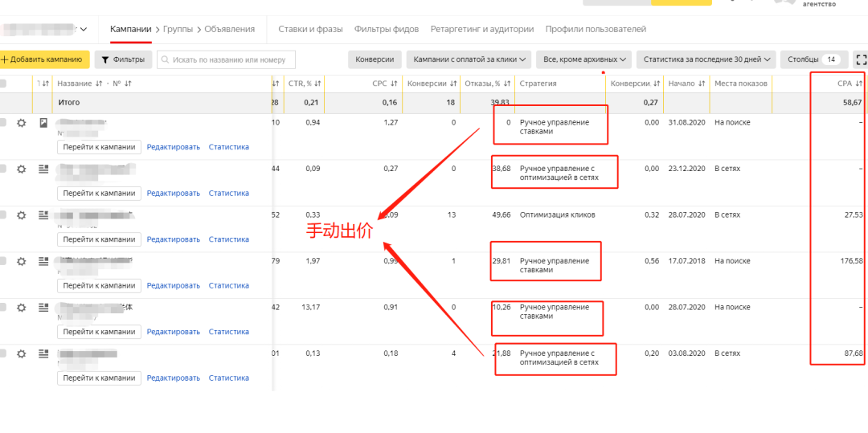Open settings gear for campaign started 03.08.2020
The height and width of the screenshot is (433, 868).
pos(21,353)
